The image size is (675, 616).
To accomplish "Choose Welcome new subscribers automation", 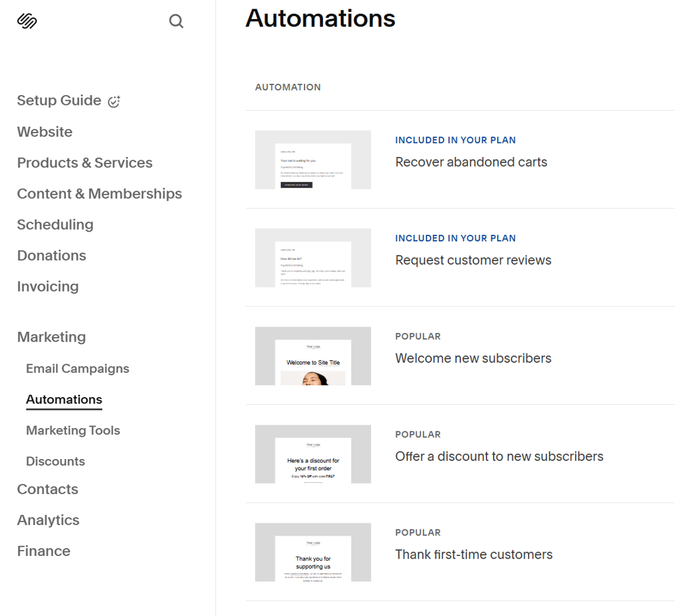I will (473, 358).
